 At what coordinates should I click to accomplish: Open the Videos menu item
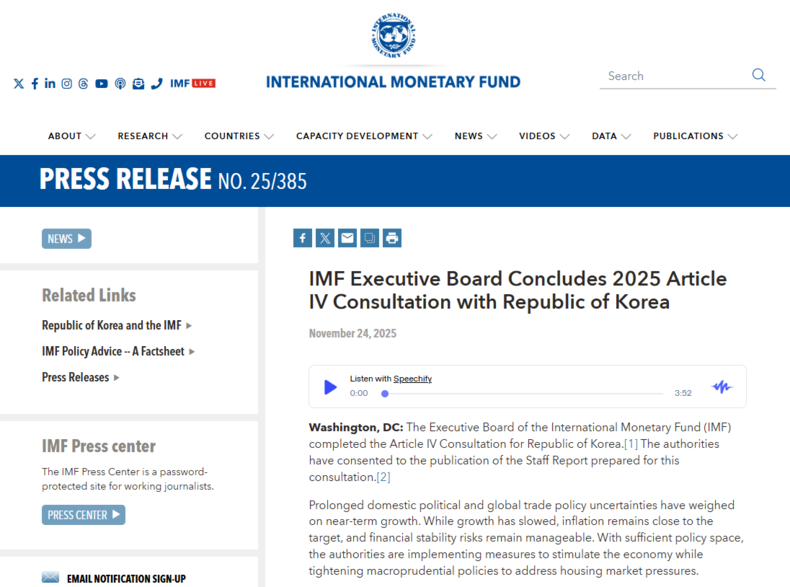coord(543,136)
